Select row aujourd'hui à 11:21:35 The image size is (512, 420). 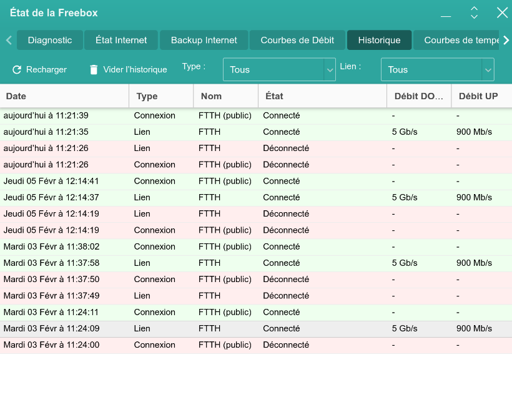(x=256, y=132)
